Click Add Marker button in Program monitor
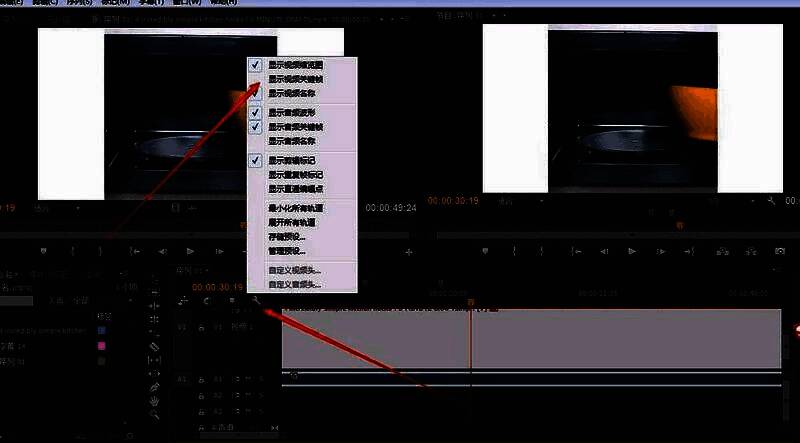Image resolution: width=800 pixels, height=443 pixels. pyautogui.click(x=485, y=252)
